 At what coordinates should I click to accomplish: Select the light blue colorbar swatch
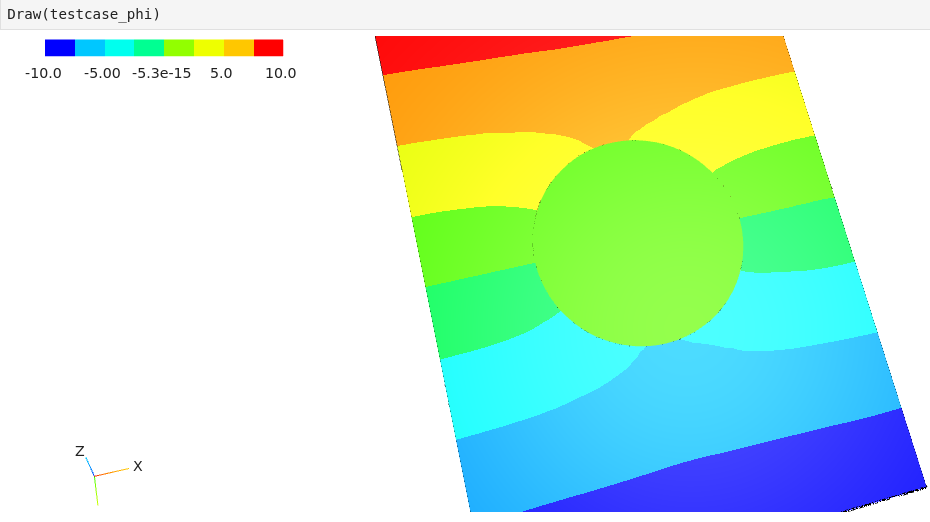click(90, 48)
